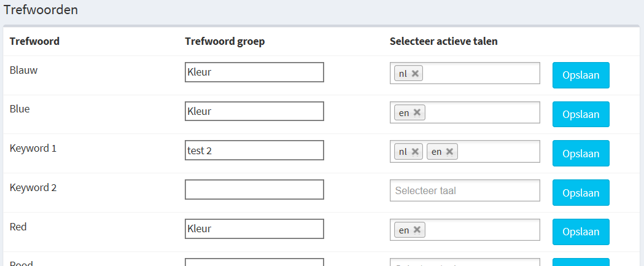Click the 'Trefwoord groep' column header

pyautogui.click(x=225, y=42)
